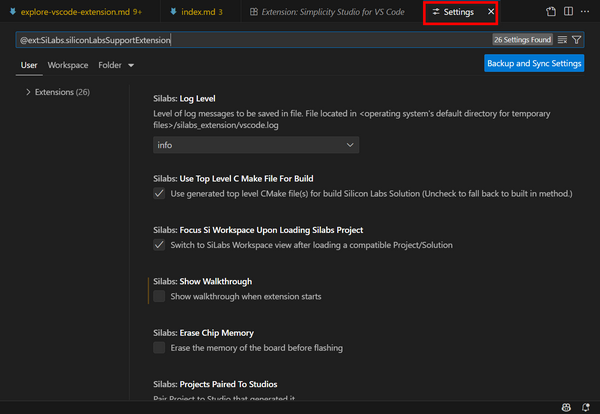
Task: Open the settings filter funnel menu
Action: [x=576, y=40]
